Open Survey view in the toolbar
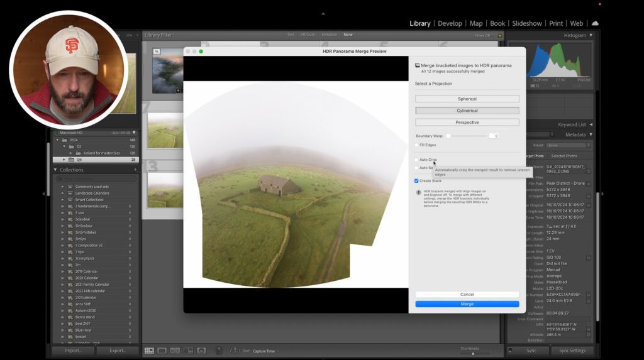 [188, 351]
